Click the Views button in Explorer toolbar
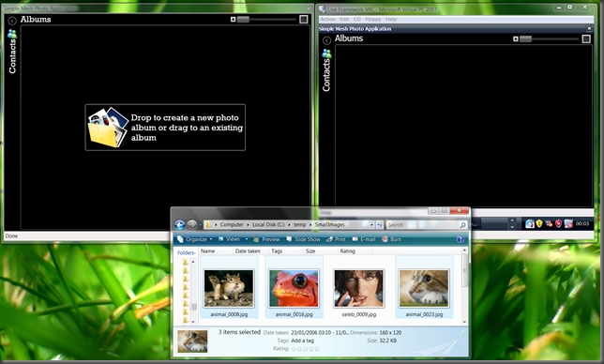Image resolution: width=604 pixels, height=364 pixels. click(229, 239)
